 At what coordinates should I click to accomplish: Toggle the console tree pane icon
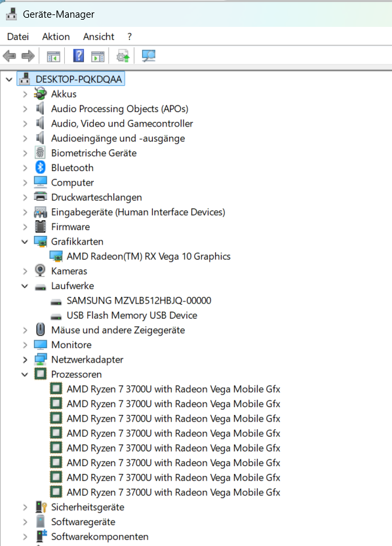53,56
